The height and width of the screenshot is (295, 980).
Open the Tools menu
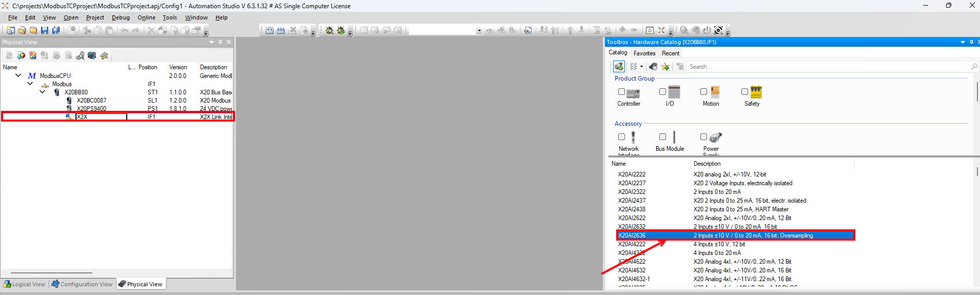click(170, 17)
